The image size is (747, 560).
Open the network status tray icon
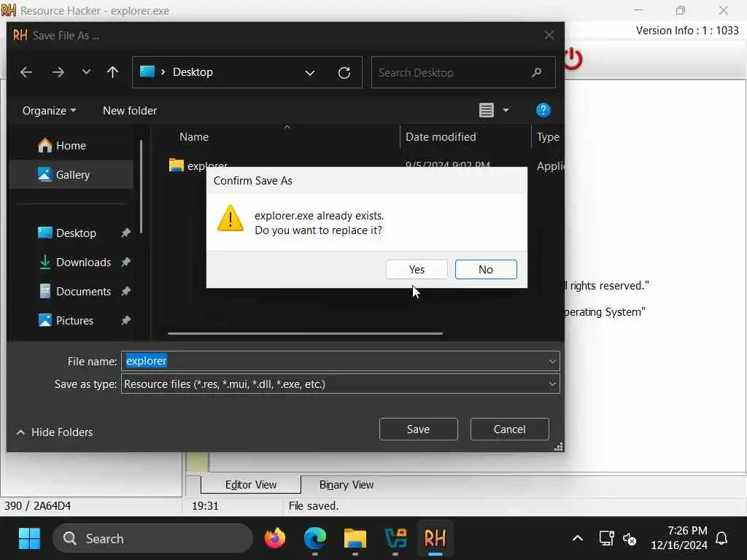[x=606, y=539]
